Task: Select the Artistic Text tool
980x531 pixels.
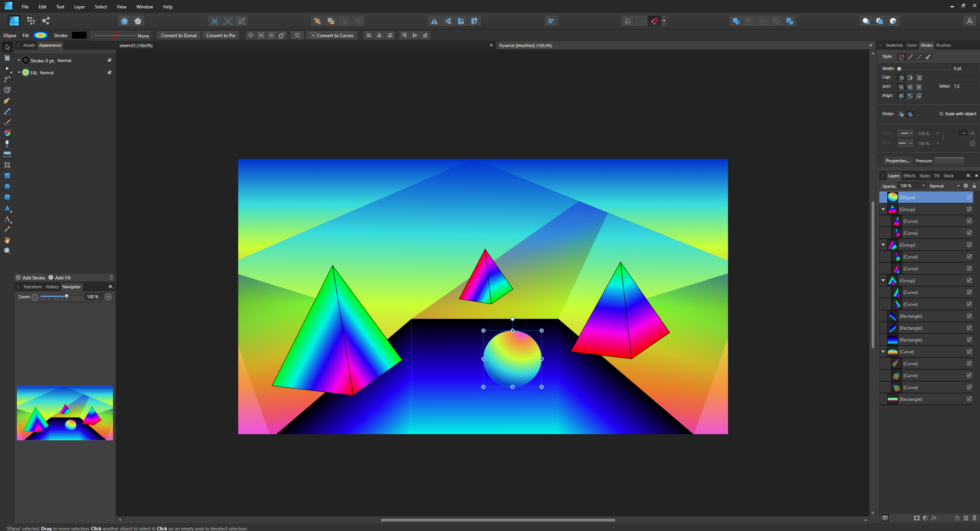Action: [x=7, y=219]
